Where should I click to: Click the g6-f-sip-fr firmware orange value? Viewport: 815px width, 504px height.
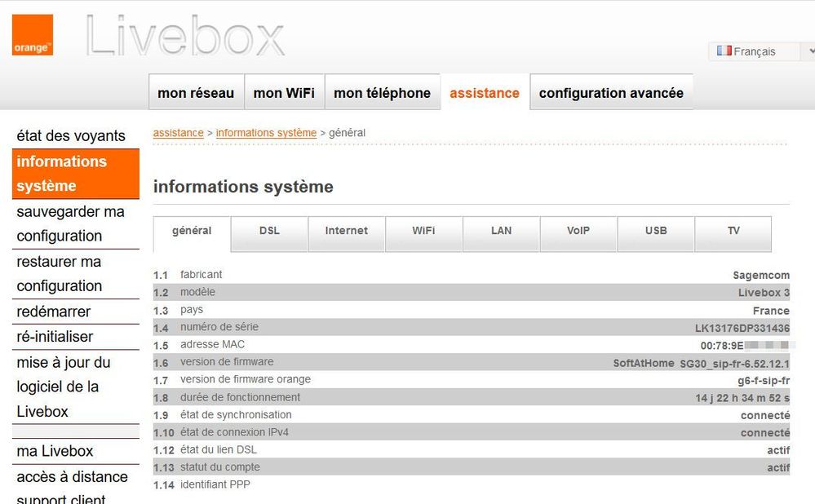tap(764, 380)
